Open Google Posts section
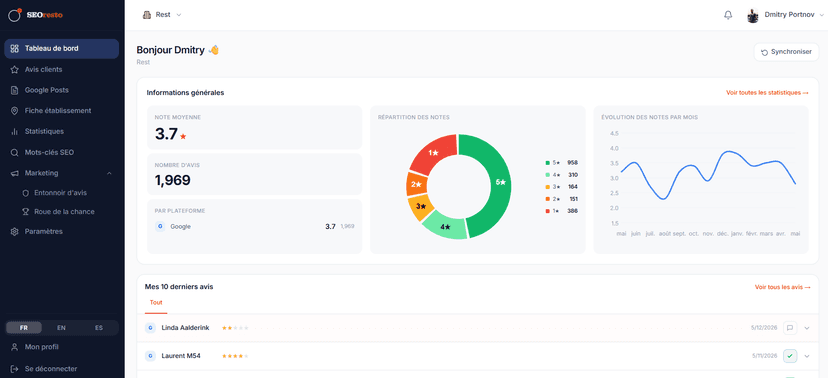 (61, 90)
